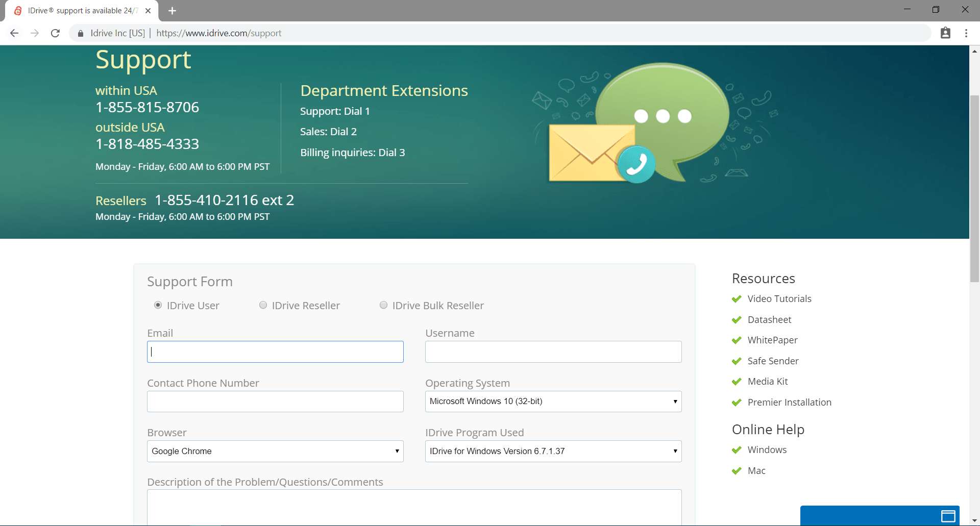Click the problem description text area
Screen dimensions: 980x526
tap(414, 507)
